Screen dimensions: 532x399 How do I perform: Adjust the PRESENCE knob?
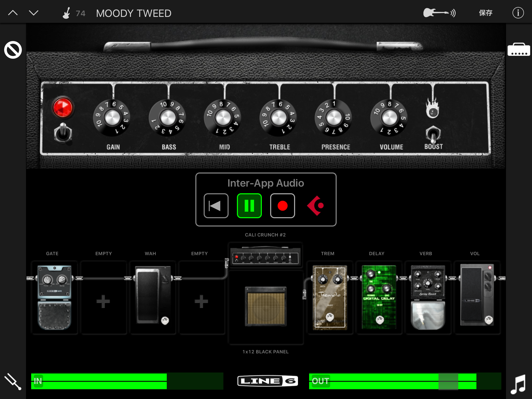(x=334, y=118)
